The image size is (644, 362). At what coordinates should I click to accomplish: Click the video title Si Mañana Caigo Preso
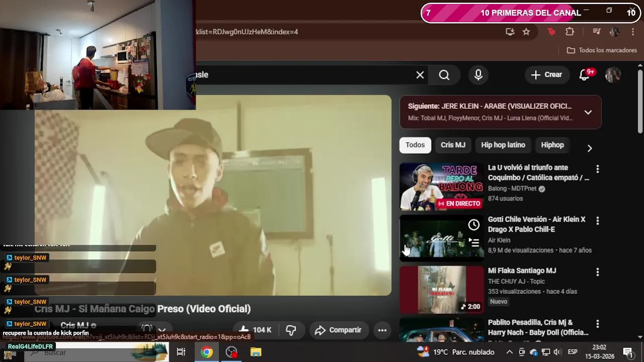[x=142, y=309]
